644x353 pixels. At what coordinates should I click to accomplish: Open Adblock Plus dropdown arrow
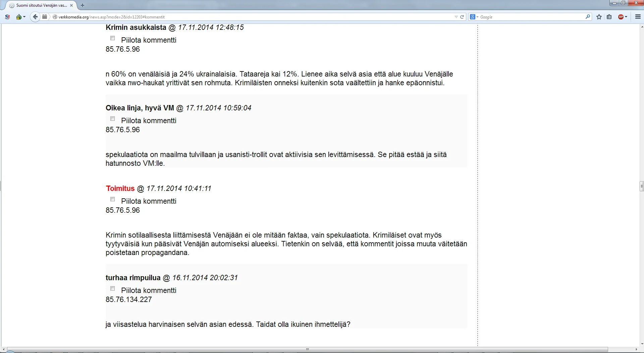[x=626, y=17]
